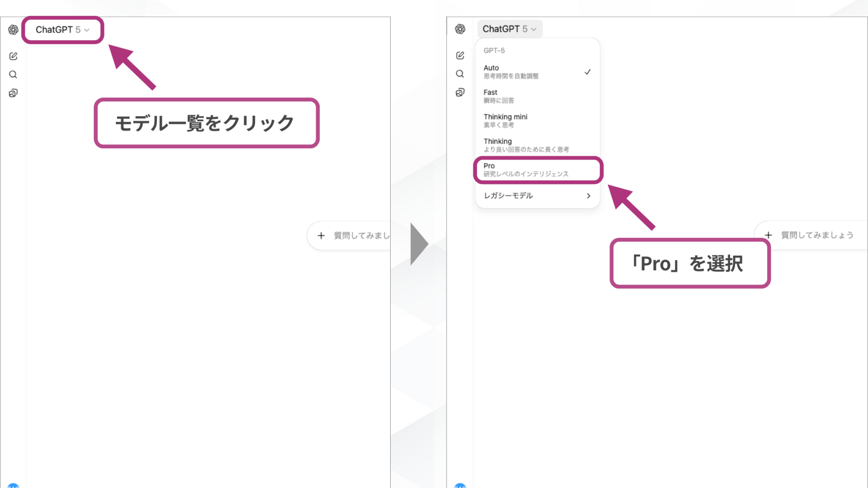
Task: Choose the Thinking mini model
Action: pyautogui.click(x=538, y=121)
